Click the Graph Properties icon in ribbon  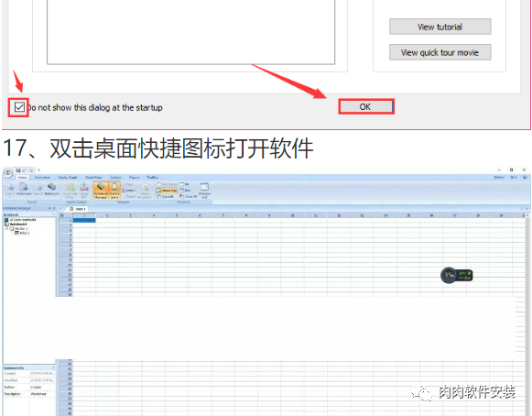pyautogui.click(x=145, y=191)
